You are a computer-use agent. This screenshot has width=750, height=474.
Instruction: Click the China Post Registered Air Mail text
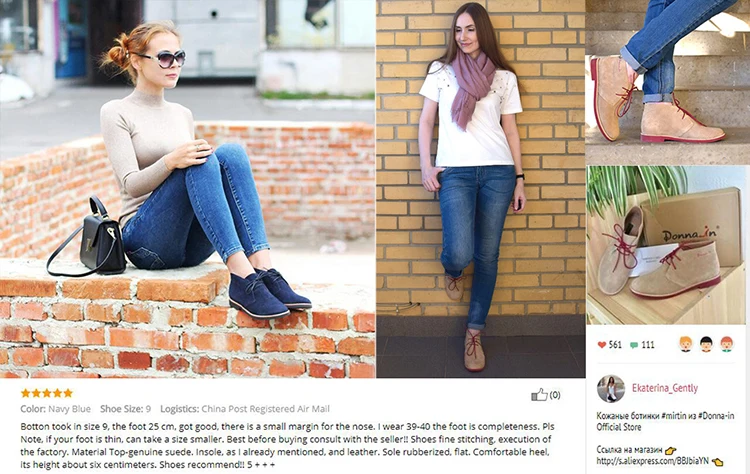(265, 409)
